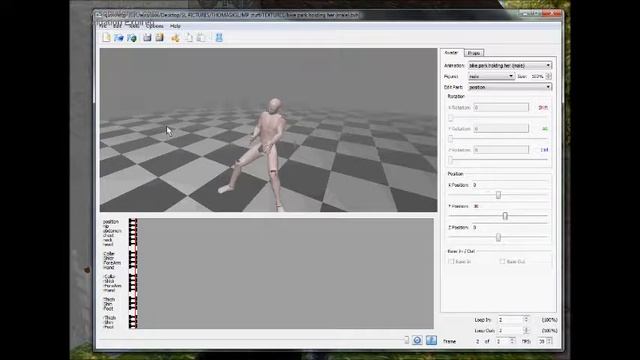This screenshot has height=360, width=640.
Task: Select the position row in timeline
Action: [111, 222]
